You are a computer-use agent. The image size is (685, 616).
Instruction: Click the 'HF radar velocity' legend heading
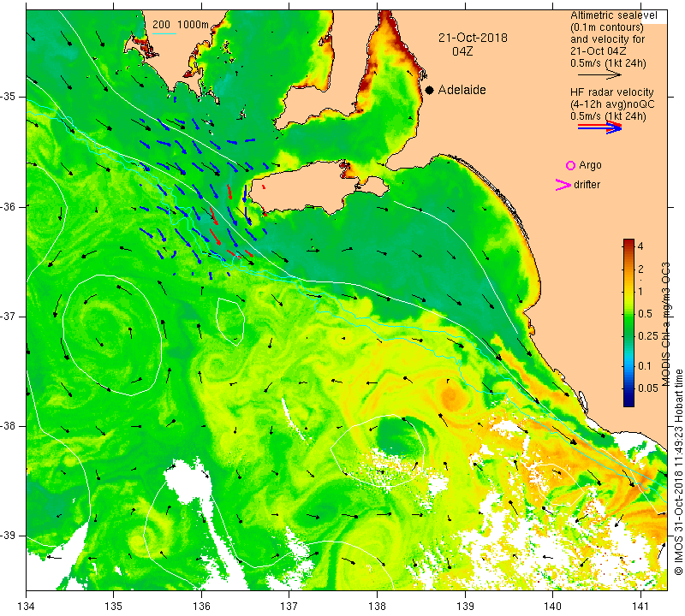611,92
